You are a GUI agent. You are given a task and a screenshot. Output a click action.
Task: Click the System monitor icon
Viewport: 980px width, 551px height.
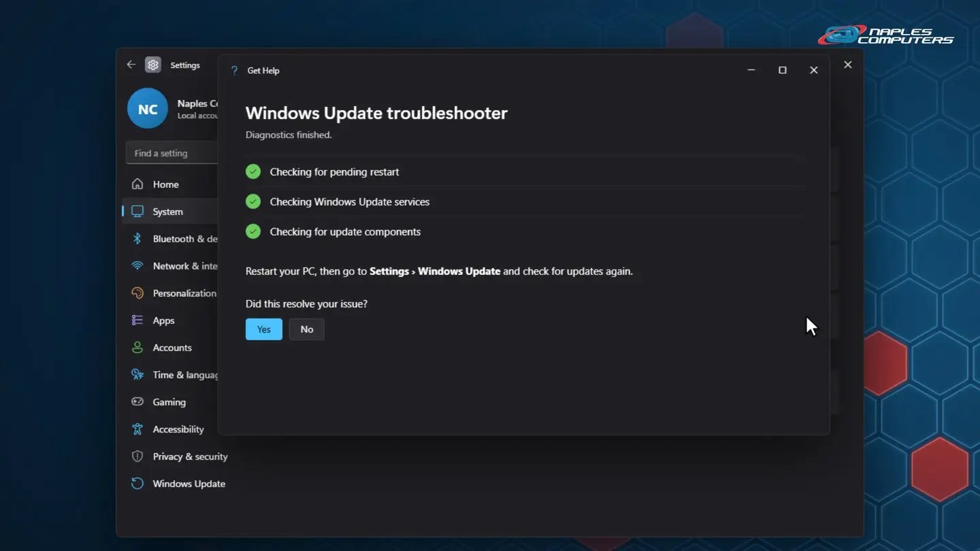coord(137,212)
